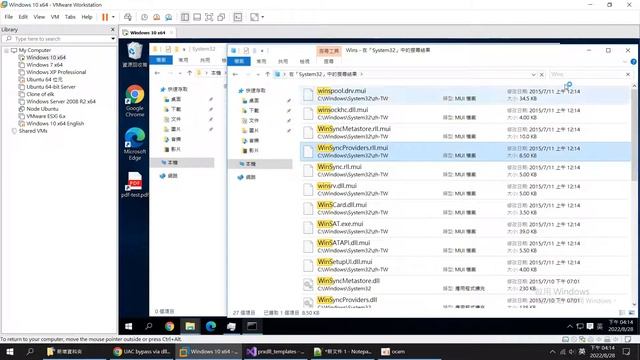Select WinSyncMetastore.dll file
640x360 pixels.
click(465, 284)
